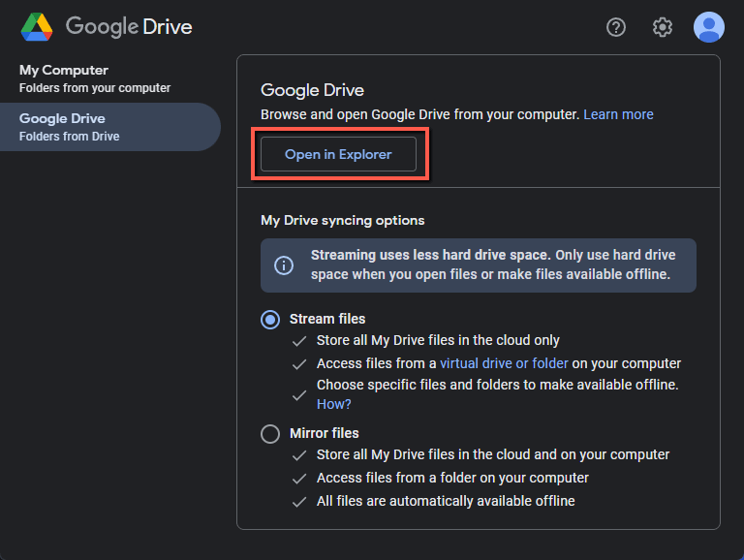Click checkmark beside Store all files cloud only
The width and height of the screenshot is (744, 560).
pyautogui.click(x=299, y=341)
